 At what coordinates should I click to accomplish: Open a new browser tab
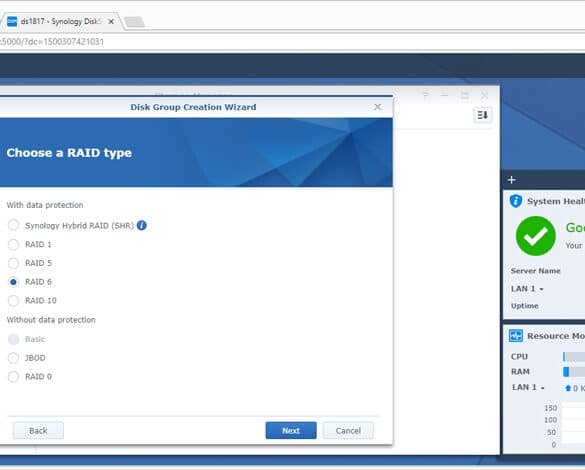(134, 22)
